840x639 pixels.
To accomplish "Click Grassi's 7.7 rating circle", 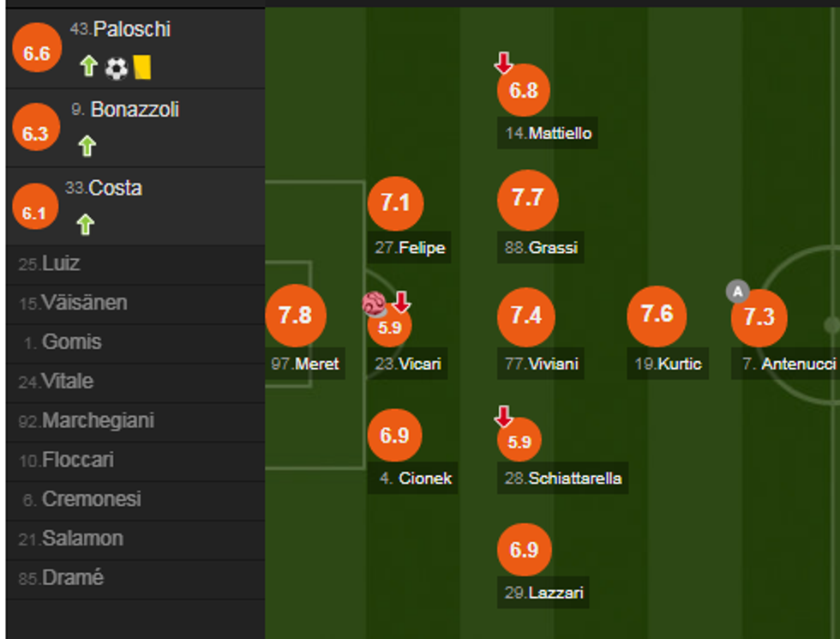I will (x=527, y=199).
